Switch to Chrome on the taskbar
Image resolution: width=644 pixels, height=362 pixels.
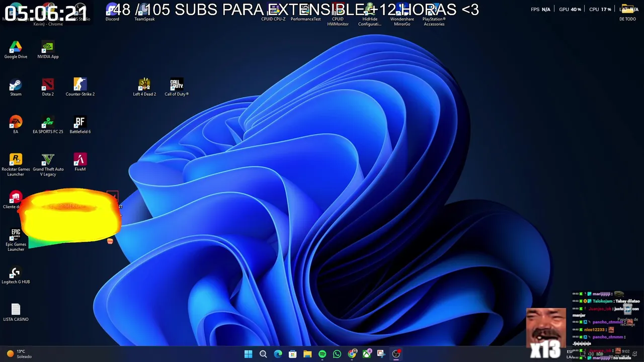[x=352, y=354]
